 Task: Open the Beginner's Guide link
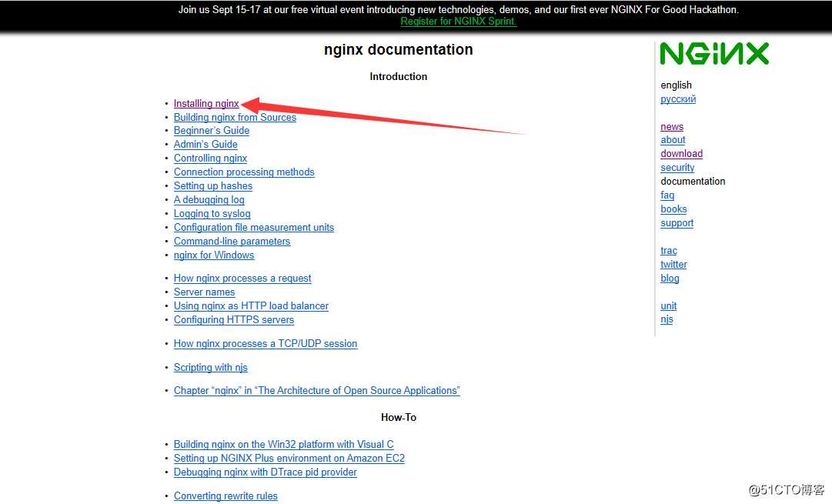[211, 131]
